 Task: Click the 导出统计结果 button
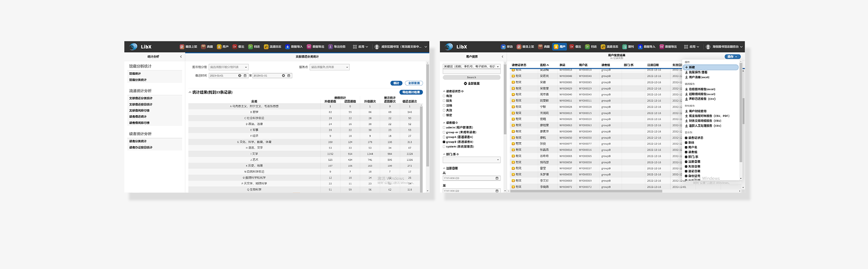(x=411, y=93)
